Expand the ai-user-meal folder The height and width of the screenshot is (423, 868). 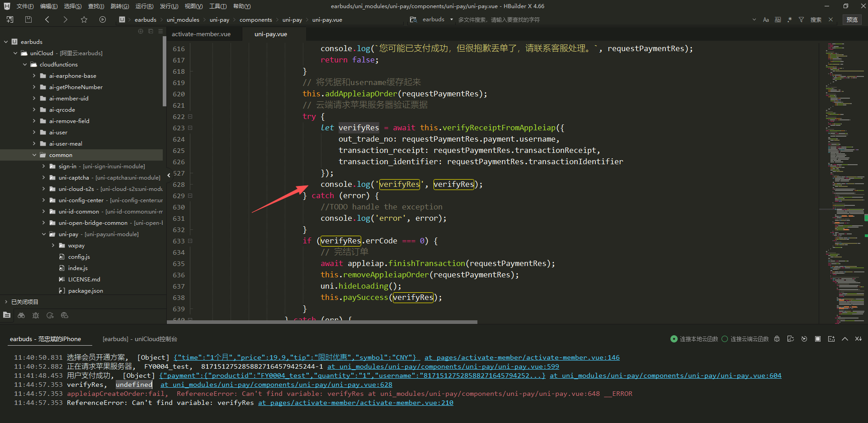tap(34, 144)
